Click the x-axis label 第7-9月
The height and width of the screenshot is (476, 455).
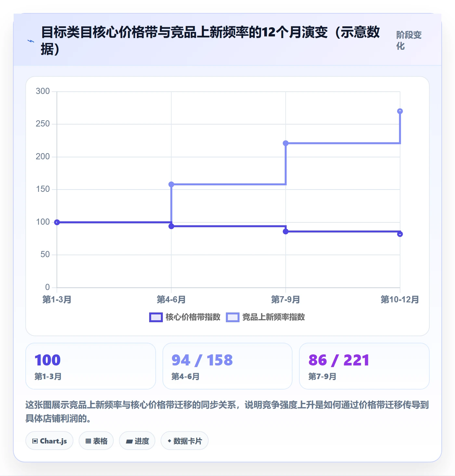pyautogui.click(x=286, y=299)
